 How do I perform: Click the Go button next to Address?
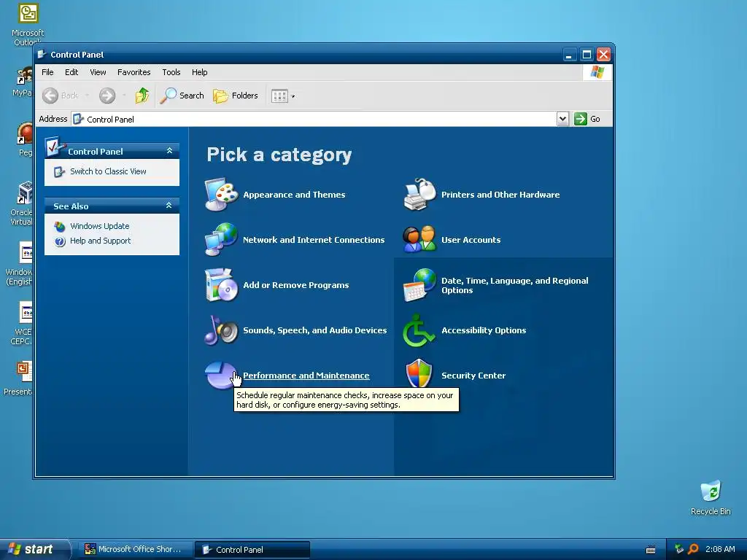pos(587,119)
